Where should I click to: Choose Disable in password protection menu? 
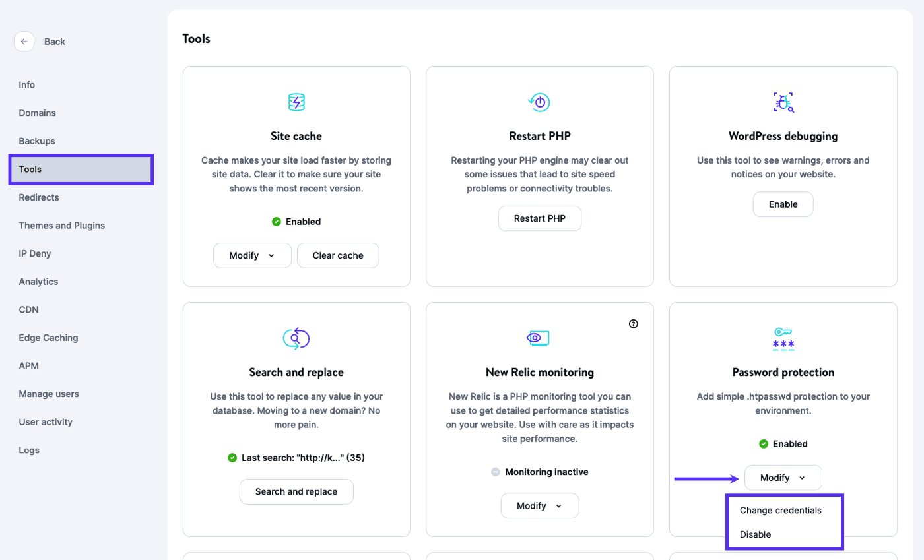pyautogui.click(x=755, y=534)
